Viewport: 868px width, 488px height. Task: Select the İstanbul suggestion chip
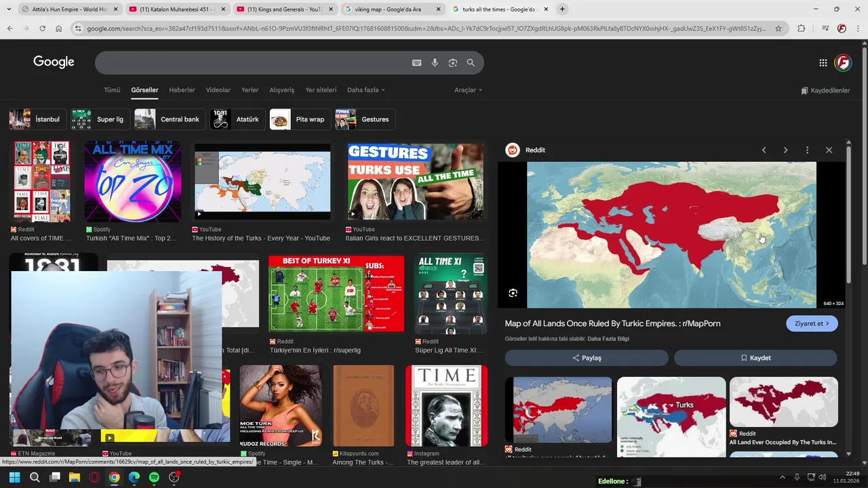[39, 119]
